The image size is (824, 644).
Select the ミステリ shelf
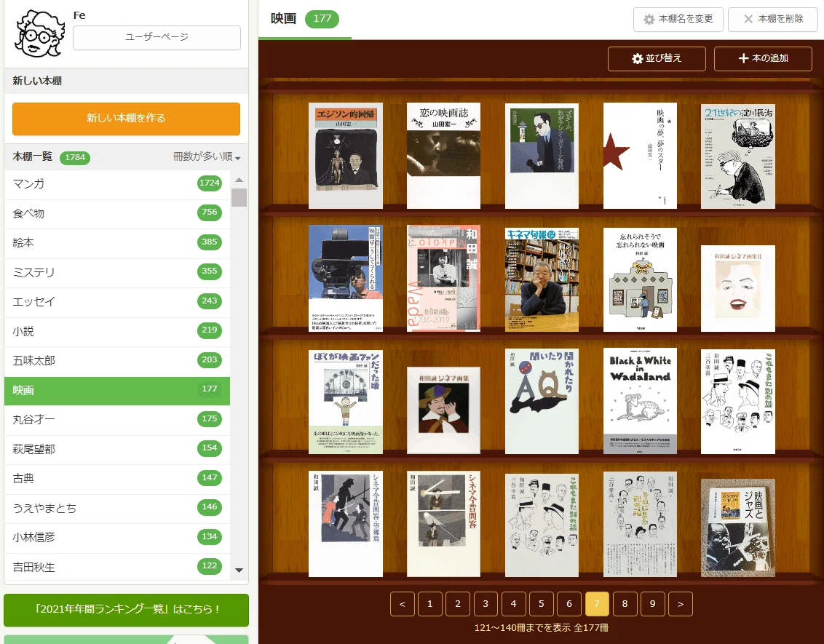point(117,272)
